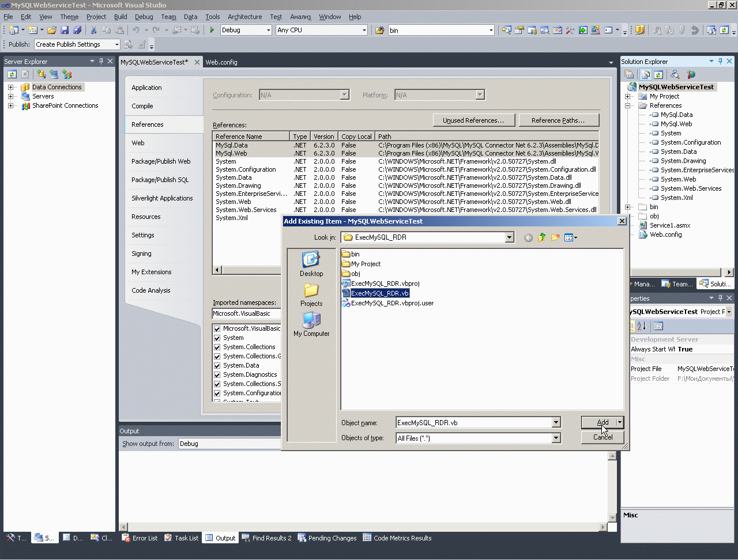Click the Start Debugging play icon

212,30
